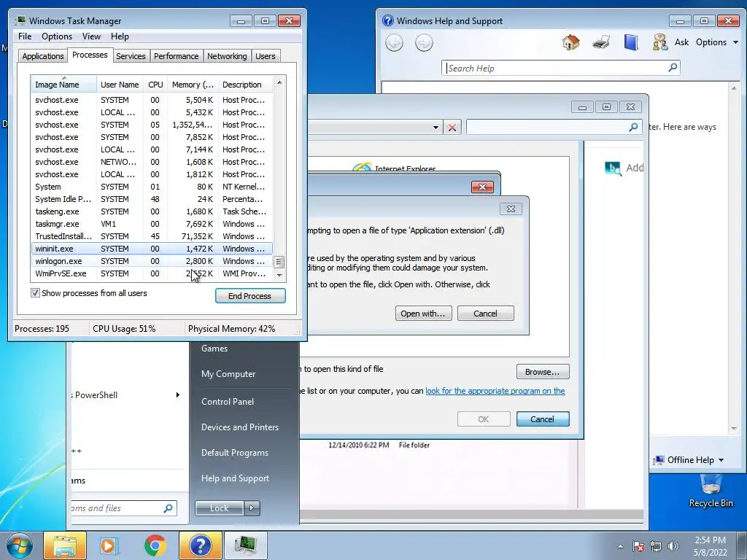Switch to the Applications tab
Image resolution: width=747 pixels, height=560 pixels.
43,56
